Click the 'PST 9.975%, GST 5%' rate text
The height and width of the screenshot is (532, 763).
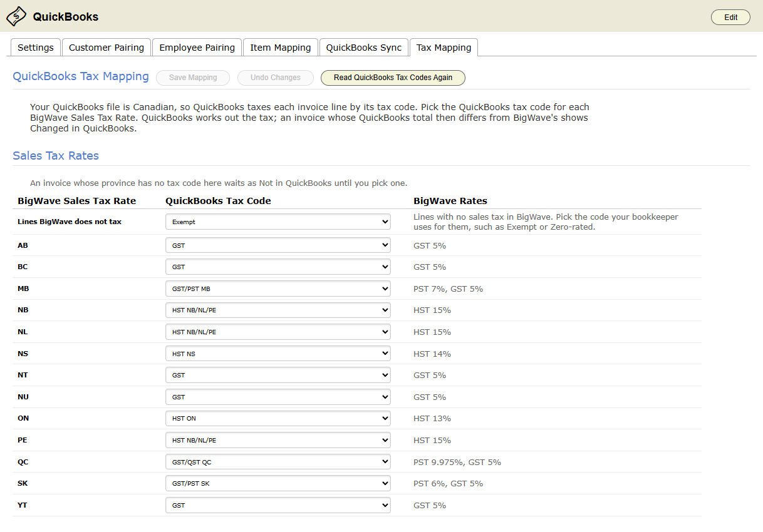457,462
